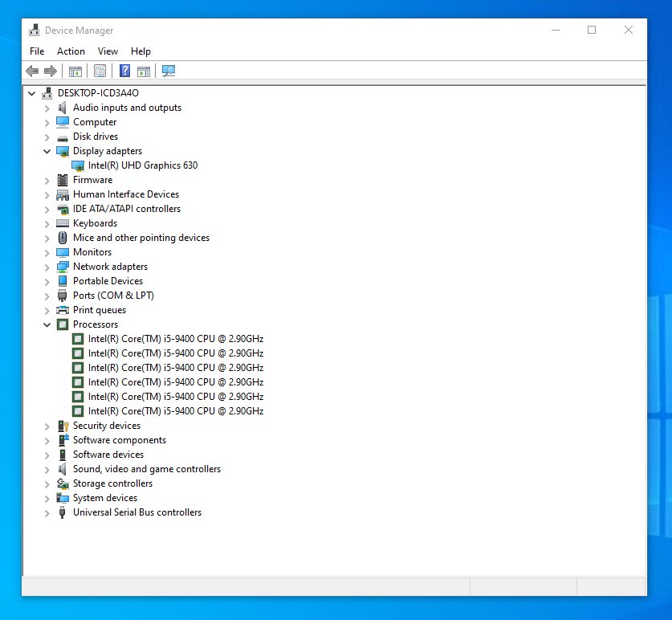Viewport: 672px width, 620px height.
Task: Open the Action menu
Action: click(x=71, y=51)
